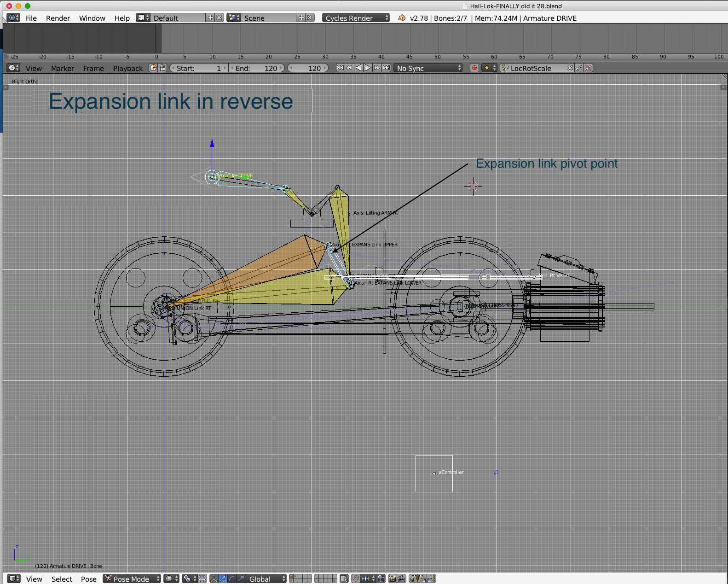Image resolution: width=728 pixels, height=584 pixels.
Task: Toggle the use preview range clock icon
Action: pyautogui.click(x=154, y=68)
